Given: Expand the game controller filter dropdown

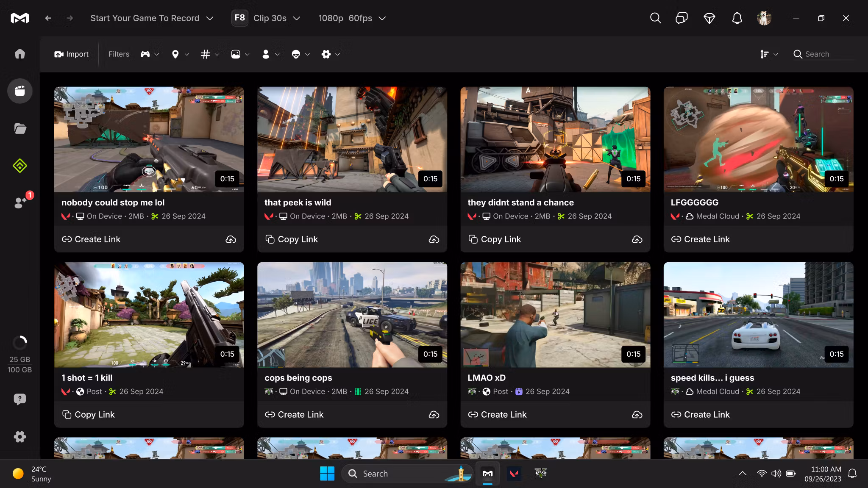Looking at the screenshot, I should pos(150,54).
